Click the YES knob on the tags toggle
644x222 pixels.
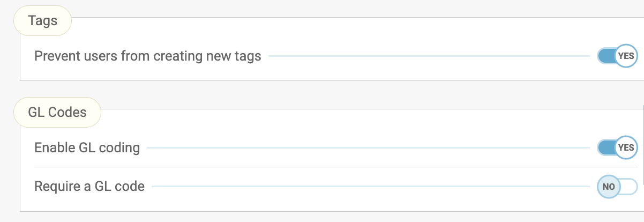[x=626, y=56]
